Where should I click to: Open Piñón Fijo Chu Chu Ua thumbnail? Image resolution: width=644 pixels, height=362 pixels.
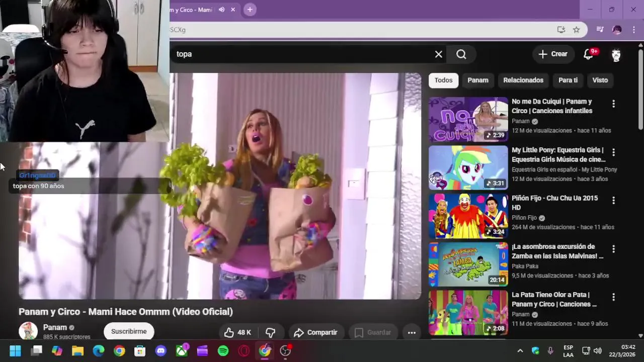(x=468, y=216)
